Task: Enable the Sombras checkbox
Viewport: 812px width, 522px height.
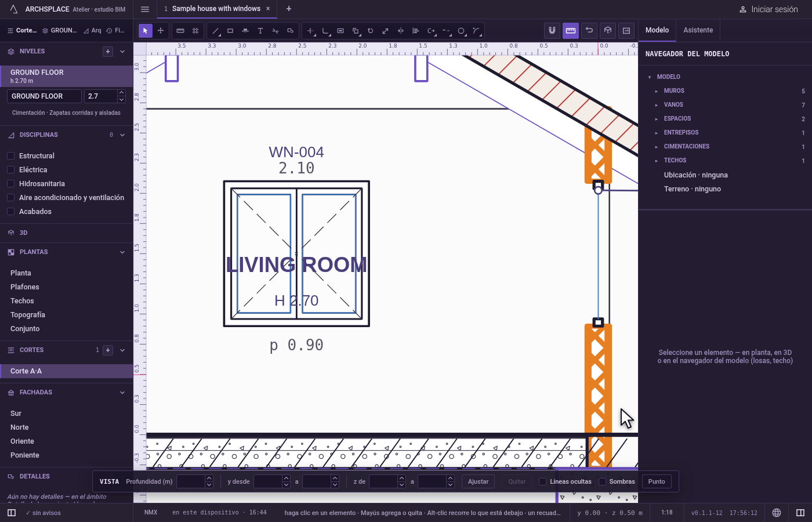Action: coord(602,481)
